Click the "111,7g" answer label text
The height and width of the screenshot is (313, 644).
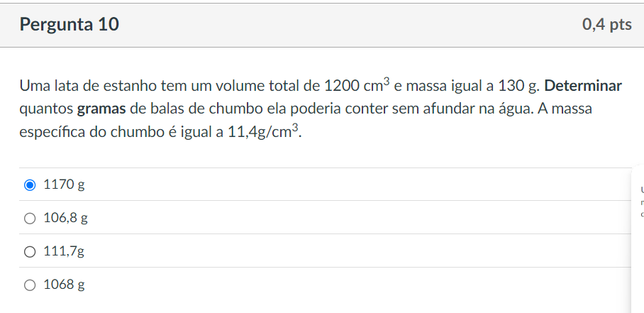64,252
